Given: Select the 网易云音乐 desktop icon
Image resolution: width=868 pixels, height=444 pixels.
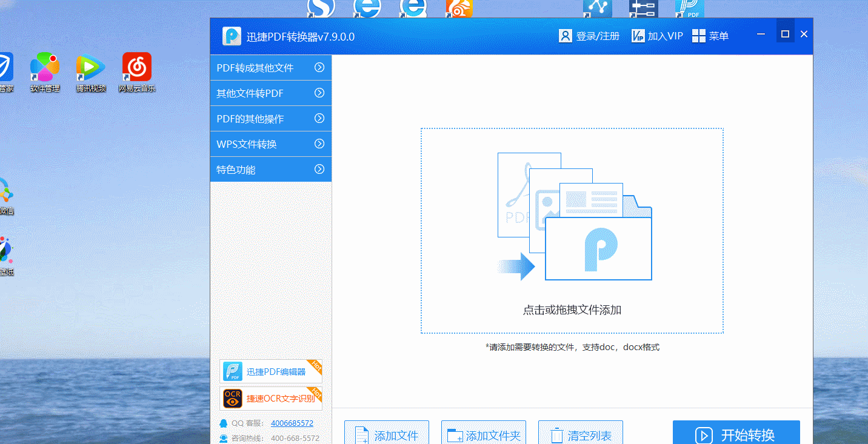Looking at the screenshot, I should 137,73.
